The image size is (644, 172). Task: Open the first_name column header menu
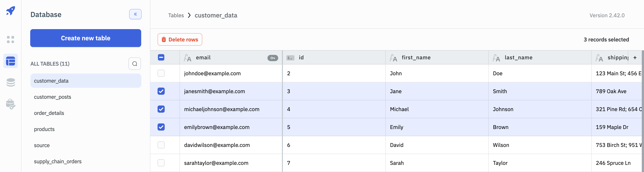click(x=416, y=58)
